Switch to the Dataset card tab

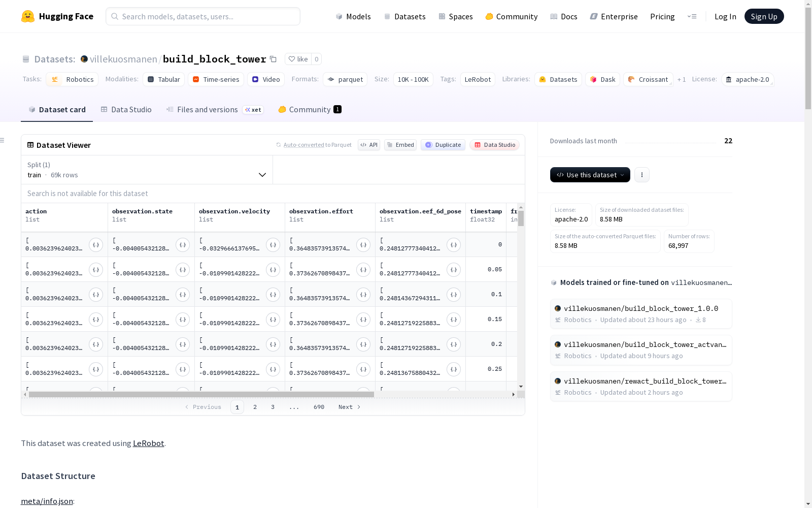point(57,110)
